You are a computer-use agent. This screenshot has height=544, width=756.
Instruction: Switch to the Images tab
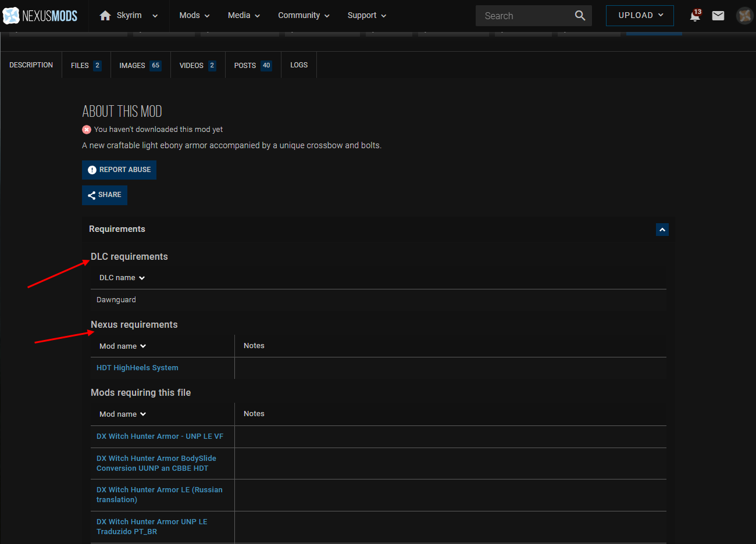point(140,65)
